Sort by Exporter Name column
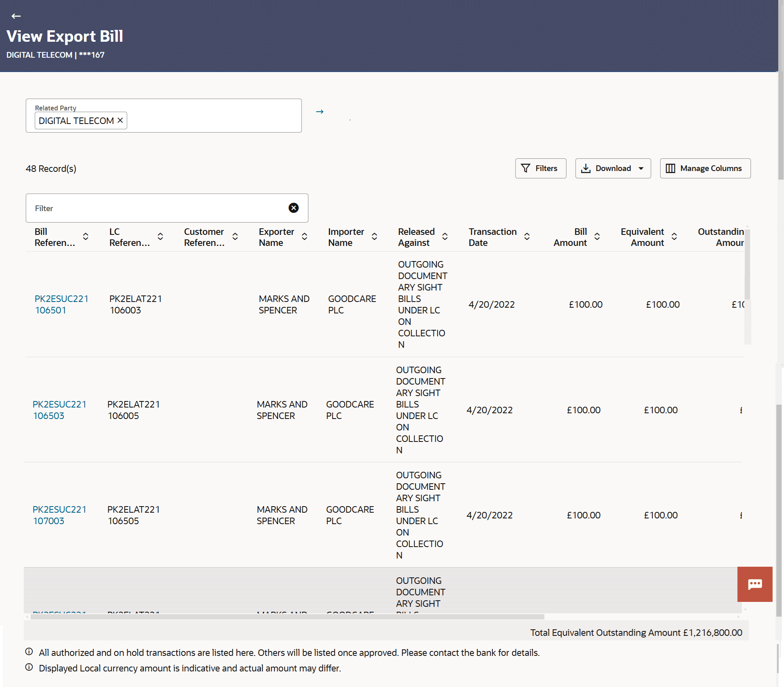This screenshot has width=784, height=687. pyautogui.click(x=304, y=237)
